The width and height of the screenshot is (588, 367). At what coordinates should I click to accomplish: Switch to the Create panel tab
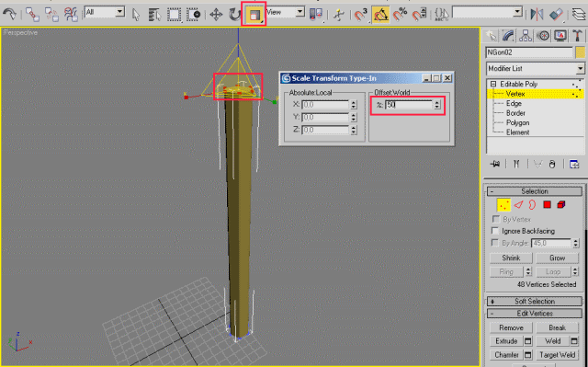click(491, 36)
